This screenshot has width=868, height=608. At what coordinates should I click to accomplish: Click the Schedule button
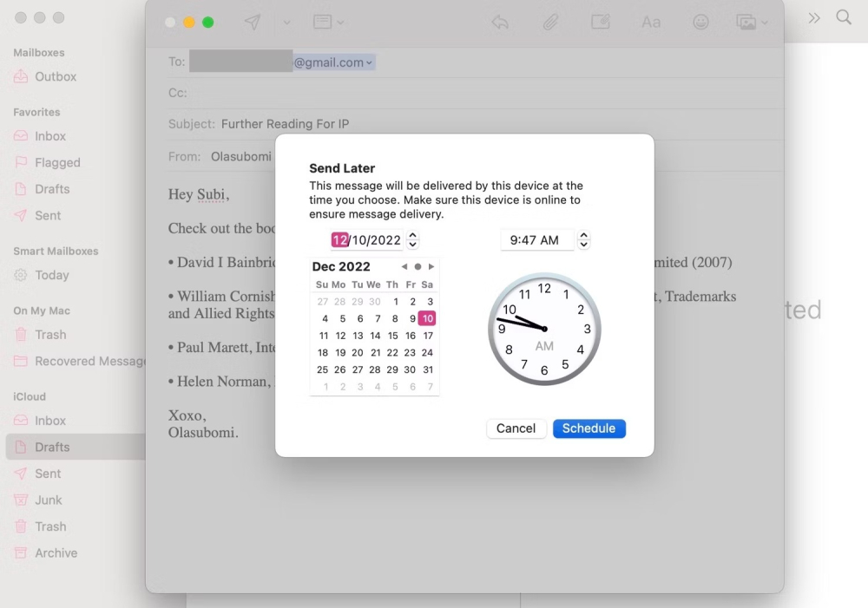pos(589,428)
